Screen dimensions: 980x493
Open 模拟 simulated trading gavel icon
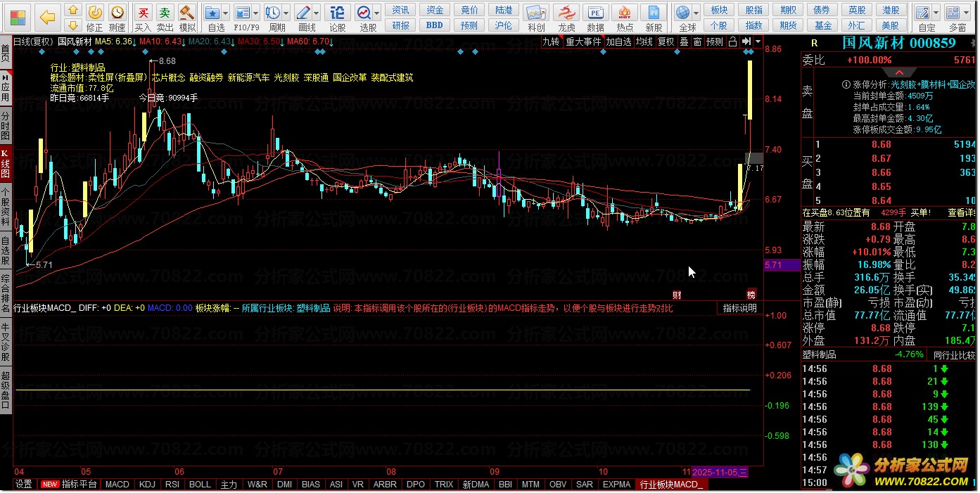(187, 17)
